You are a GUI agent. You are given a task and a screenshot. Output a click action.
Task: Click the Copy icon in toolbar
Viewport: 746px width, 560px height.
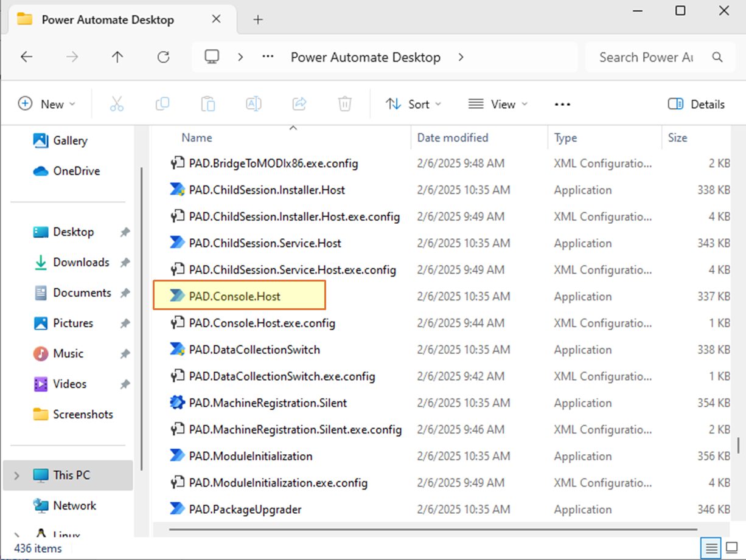point(162,104)
